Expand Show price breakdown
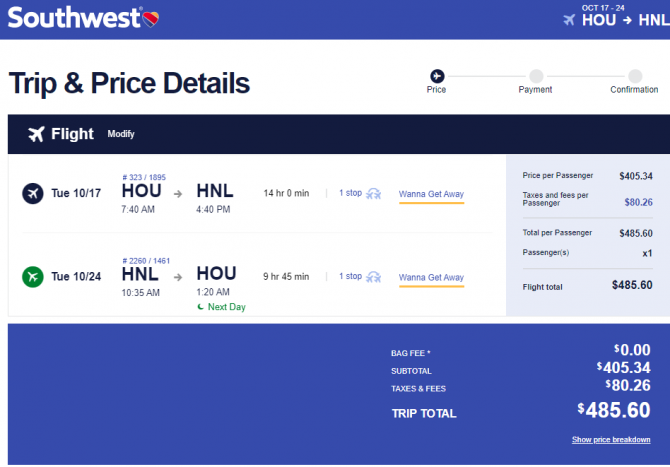The width and height of the screenshot is (670, 467). (x=611, y=440)
